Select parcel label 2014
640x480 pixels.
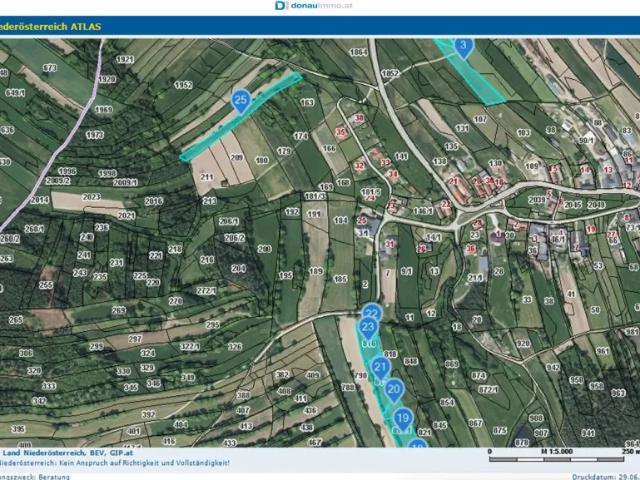coord(40,200)
